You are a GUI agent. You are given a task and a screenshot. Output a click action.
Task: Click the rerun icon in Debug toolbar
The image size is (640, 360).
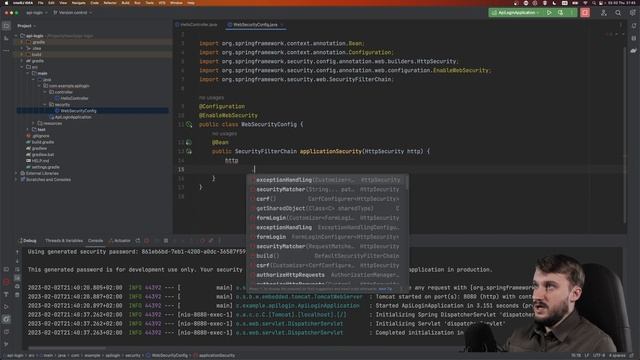138,241
